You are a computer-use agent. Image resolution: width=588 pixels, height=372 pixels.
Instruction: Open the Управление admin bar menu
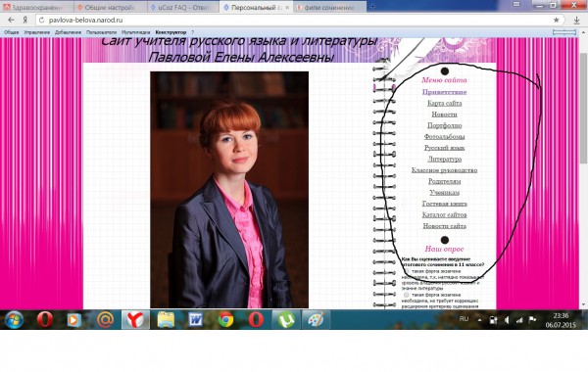[x=37, y=32]
